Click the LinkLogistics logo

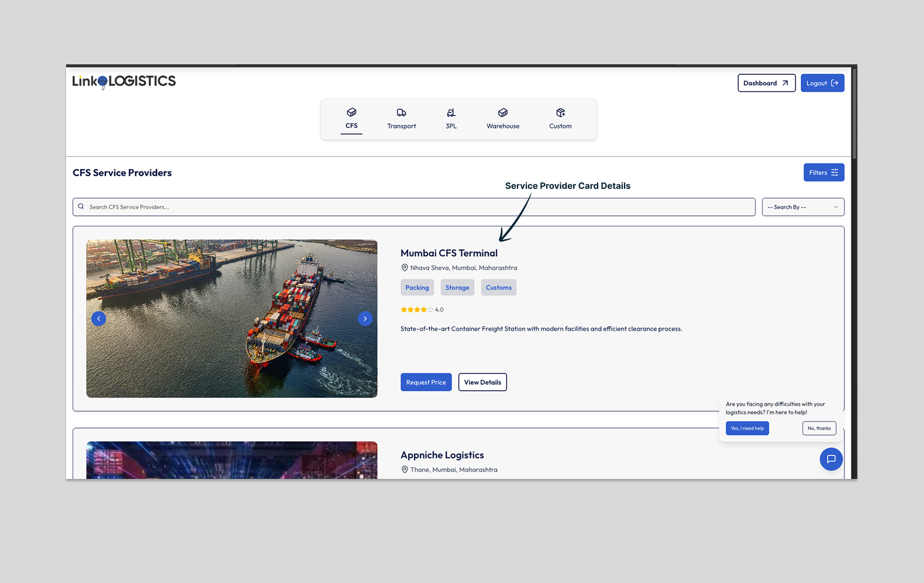pos(124,81)
